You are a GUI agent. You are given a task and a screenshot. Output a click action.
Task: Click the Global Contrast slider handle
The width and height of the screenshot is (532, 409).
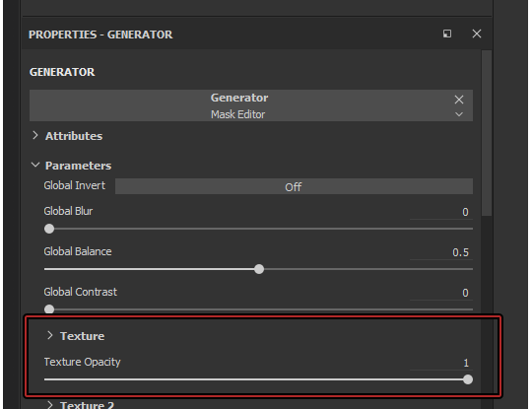coord(49,309)
